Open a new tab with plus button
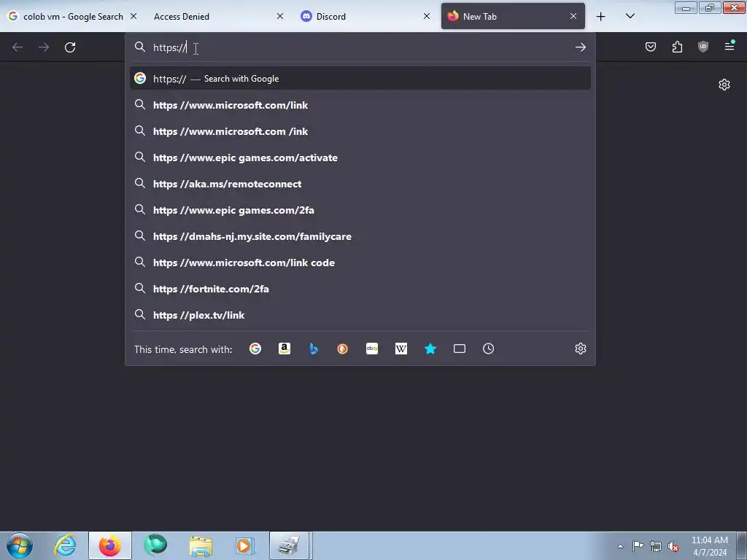The image size is (747, 560). click(601, 17)
